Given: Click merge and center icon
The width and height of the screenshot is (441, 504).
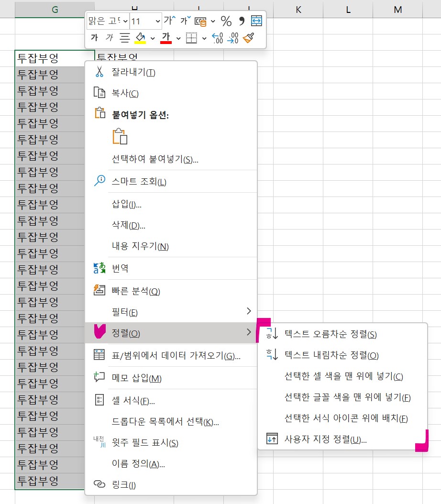Looking at the screenshot, I should [x=256, y=21].
